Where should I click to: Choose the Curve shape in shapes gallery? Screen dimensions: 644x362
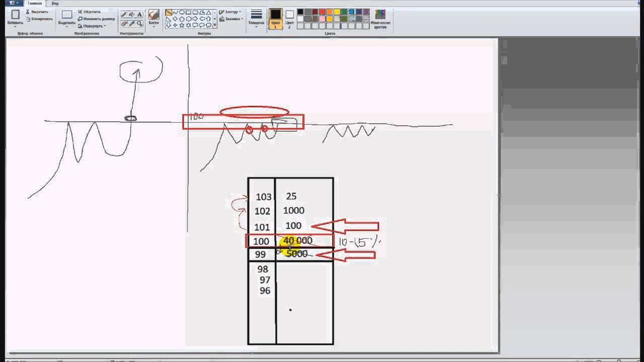click(175, 12)
